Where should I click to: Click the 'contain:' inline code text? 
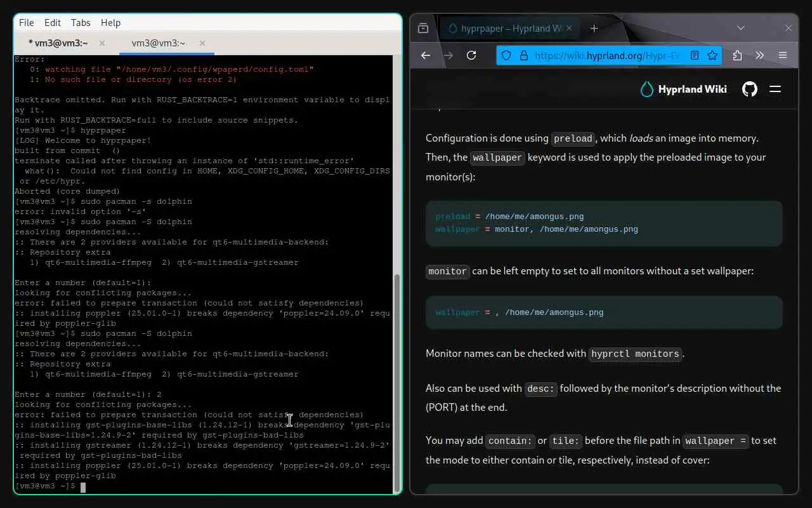511,441
